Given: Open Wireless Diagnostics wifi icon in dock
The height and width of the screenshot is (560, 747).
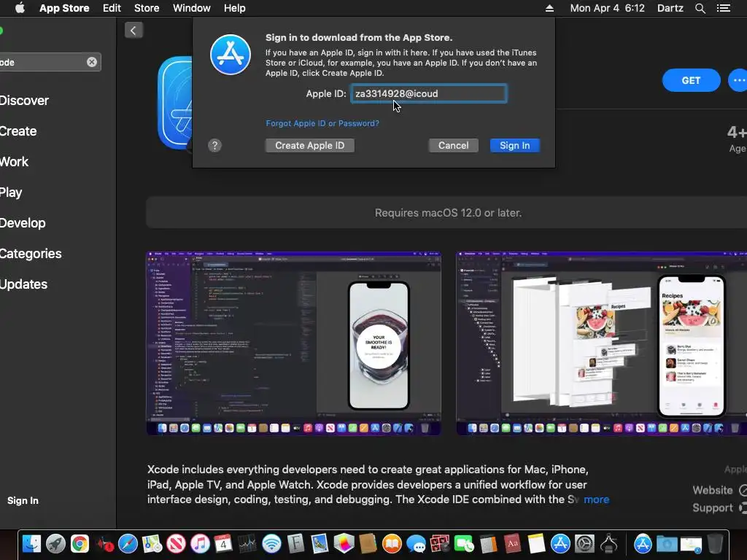Looking at the screenshot, I should [271, 544].
